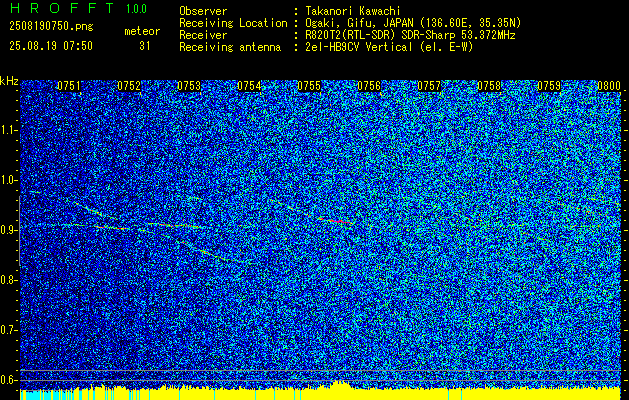Click the Receiver label
The width and height of the screenshot is (629, 400).
[203, 35]
